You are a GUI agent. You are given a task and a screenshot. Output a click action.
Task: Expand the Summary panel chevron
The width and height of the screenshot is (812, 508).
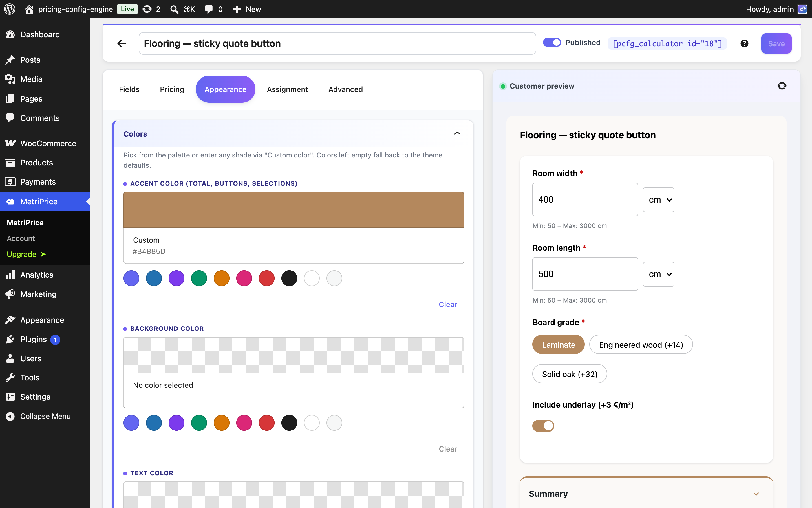tap(756, 494)
